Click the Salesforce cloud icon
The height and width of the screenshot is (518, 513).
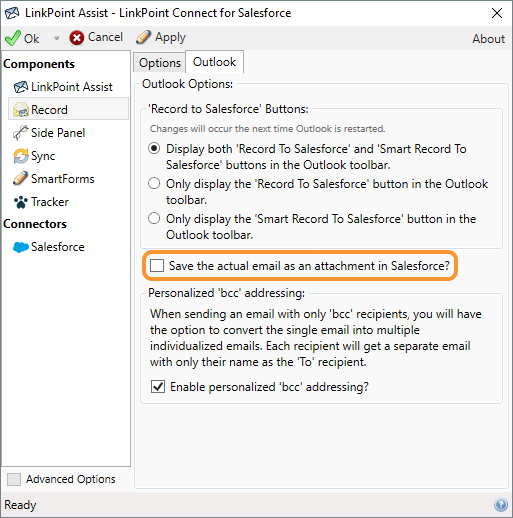pos(21,247)
